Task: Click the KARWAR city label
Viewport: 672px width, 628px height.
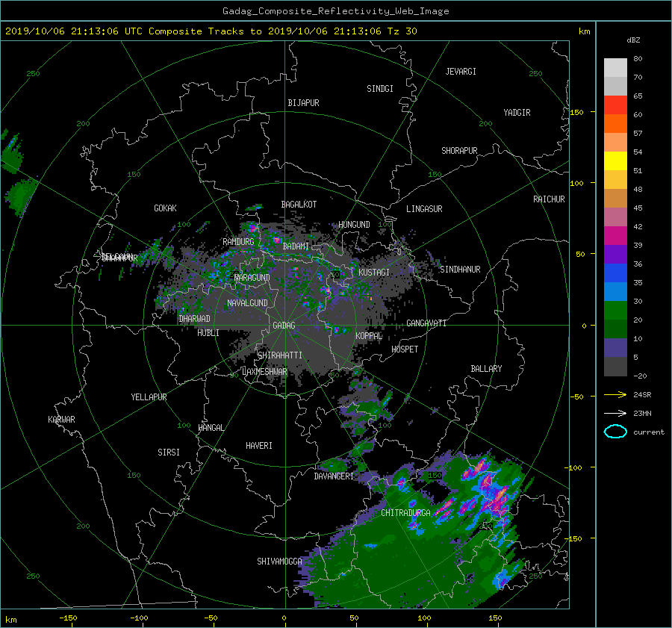Action: click(61, 420)
